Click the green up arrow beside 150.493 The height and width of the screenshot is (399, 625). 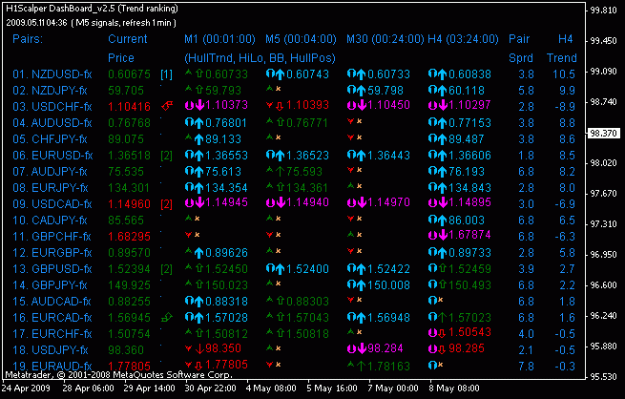coord(442,285)
